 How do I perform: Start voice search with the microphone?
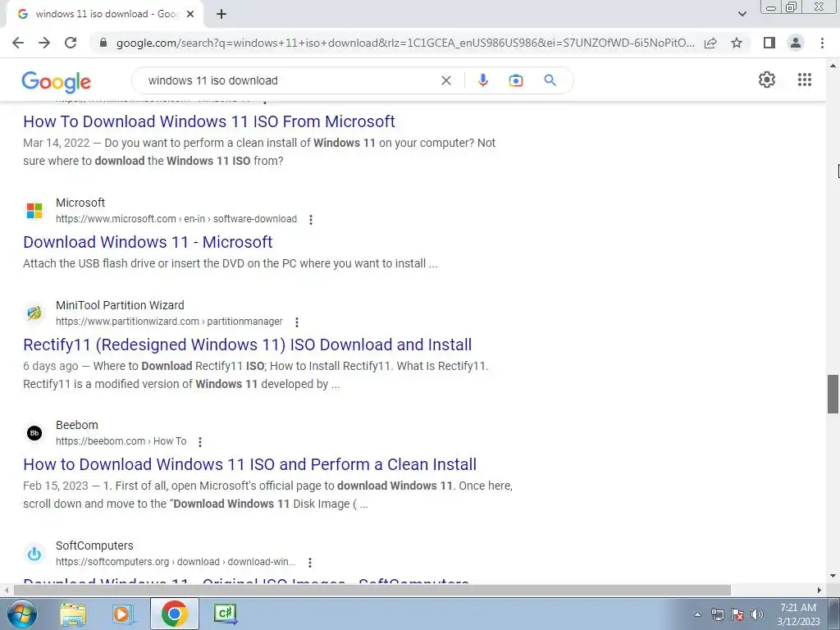click(482, 80)
